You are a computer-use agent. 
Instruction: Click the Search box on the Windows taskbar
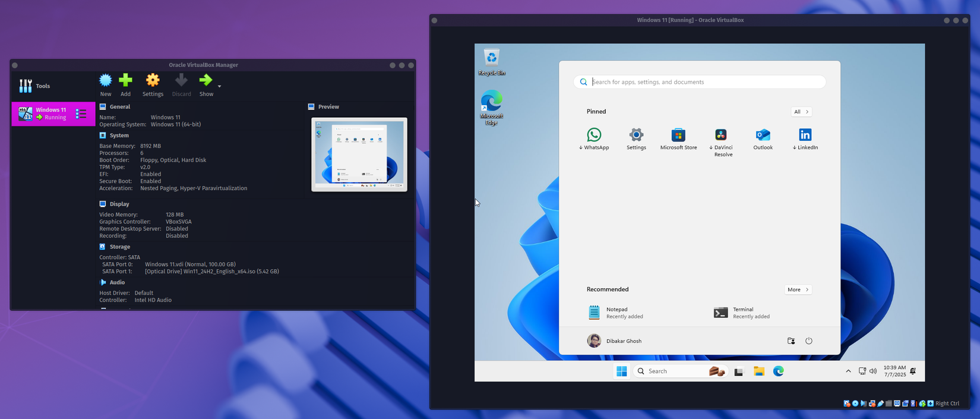[x=680, y=371]
